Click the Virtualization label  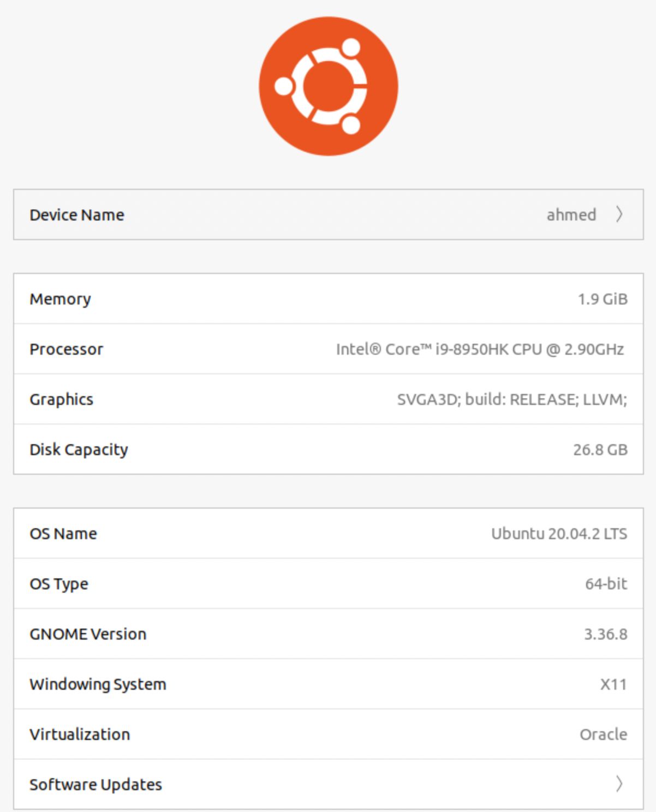(x=80, y=735)
